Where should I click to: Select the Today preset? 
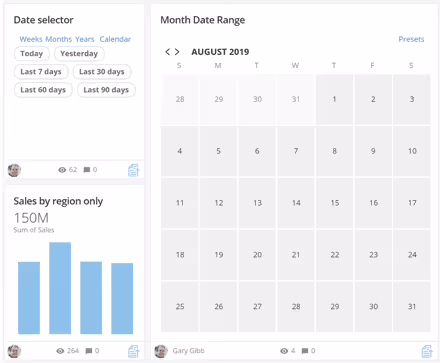coord(32,54)
